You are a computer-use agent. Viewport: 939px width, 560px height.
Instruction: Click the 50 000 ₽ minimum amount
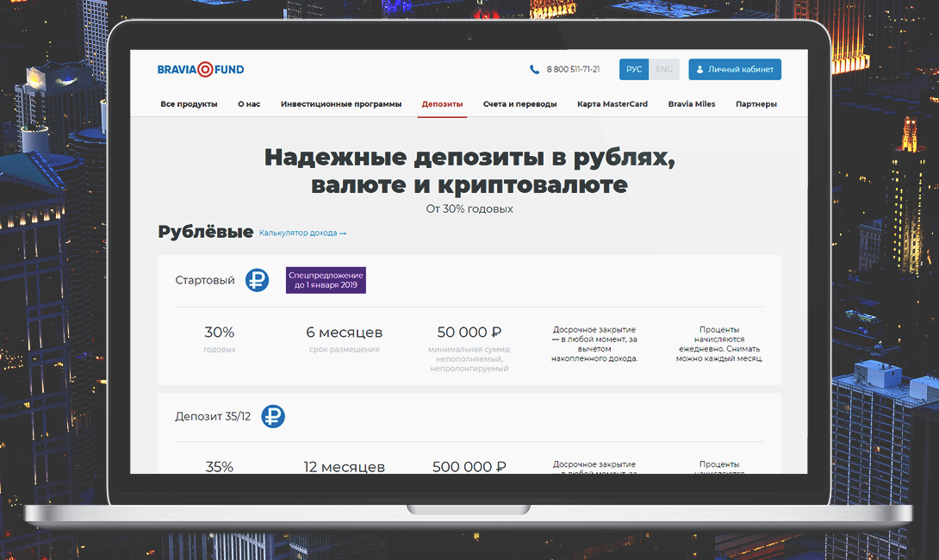pos(469,333)
